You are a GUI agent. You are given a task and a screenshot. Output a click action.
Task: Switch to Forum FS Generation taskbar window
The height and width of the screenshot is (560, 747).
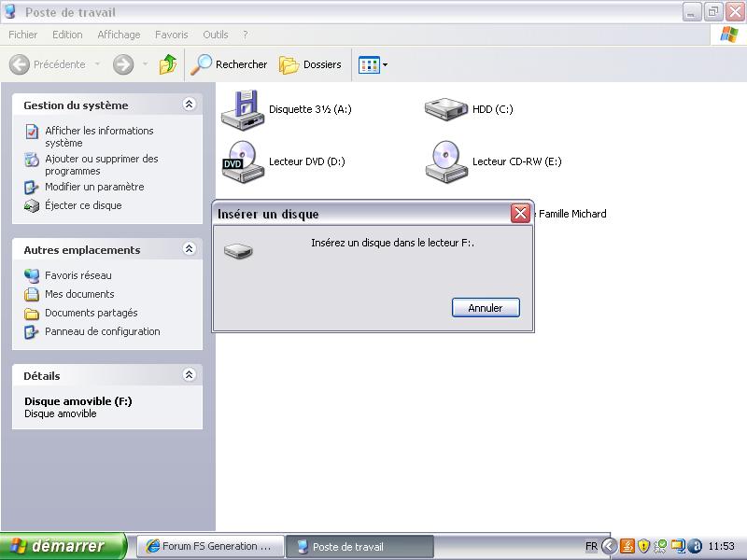211,546
